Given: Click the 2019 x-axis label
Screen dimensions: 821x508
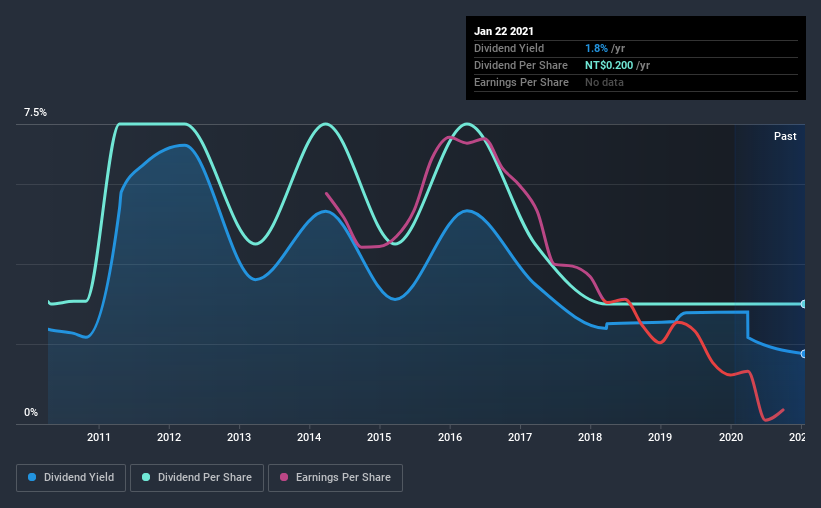Looking at the screenshot, I should [x=660, y=437].
